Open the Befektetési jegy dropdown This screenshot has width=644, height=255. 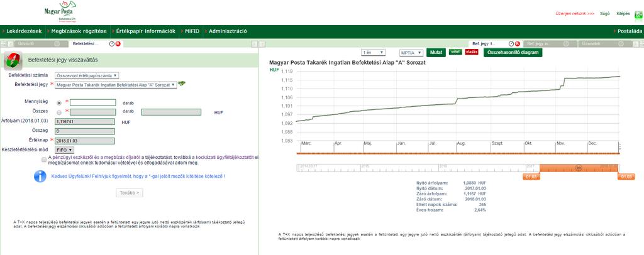pyautogui.click(x=116, y=85)
